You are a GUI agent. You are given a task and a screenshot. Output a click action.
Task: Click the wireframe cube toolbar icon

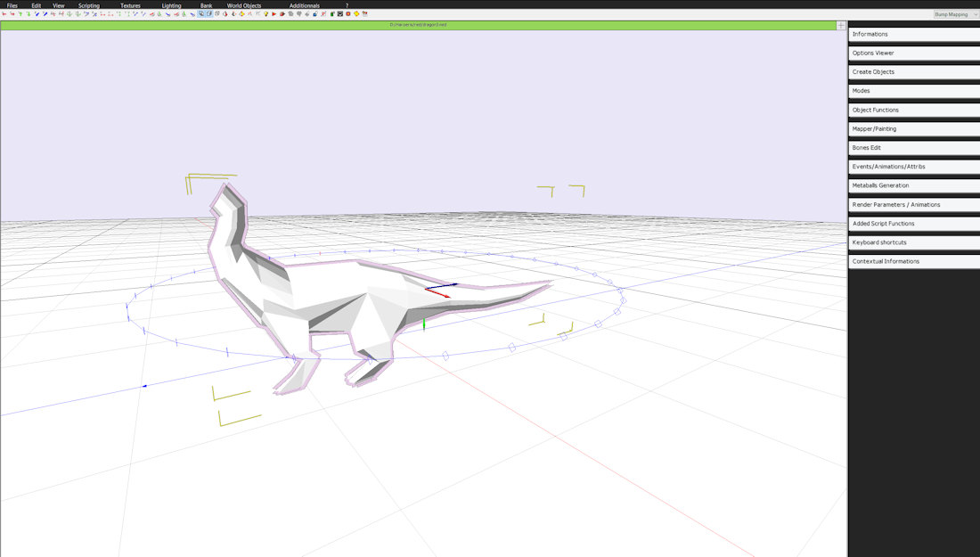pyautogui.click(x=216, y=13)
